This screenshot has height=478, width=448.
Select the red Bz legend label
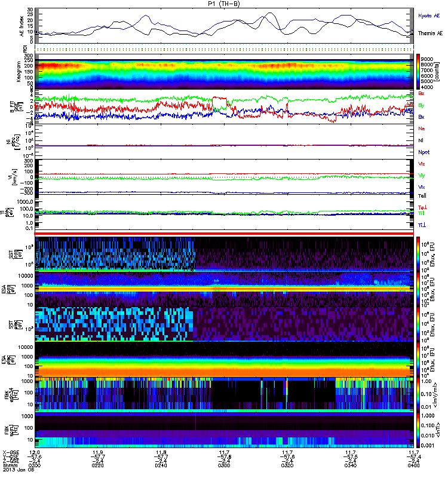point(421,93)
